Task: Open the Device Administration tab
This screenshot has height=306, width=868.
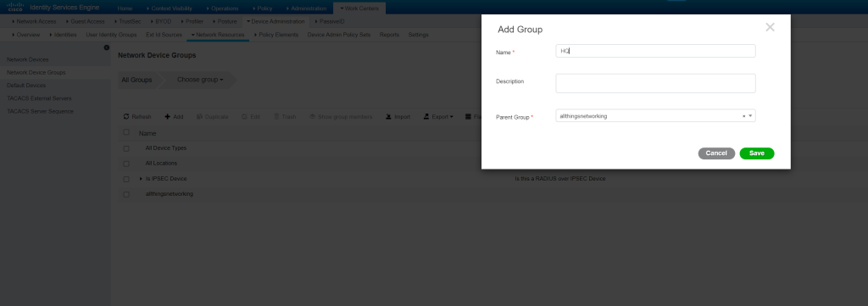Action: coord(275,21)
